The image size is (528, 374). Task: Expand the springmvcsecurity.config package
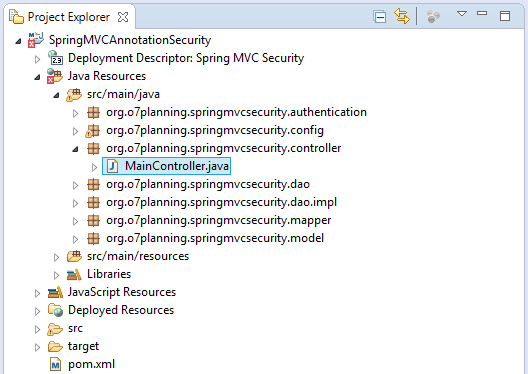point(75,131)
